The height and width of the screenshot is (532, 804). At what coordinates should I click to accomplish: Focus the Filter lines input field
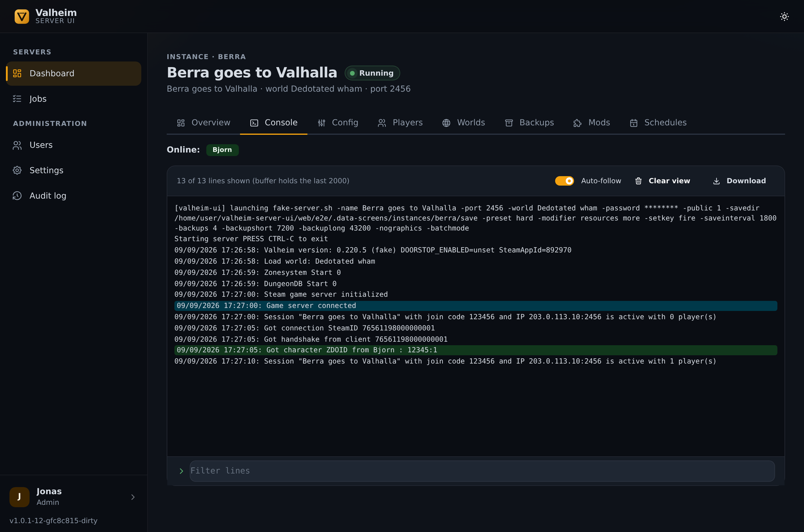tap(482, 471)
